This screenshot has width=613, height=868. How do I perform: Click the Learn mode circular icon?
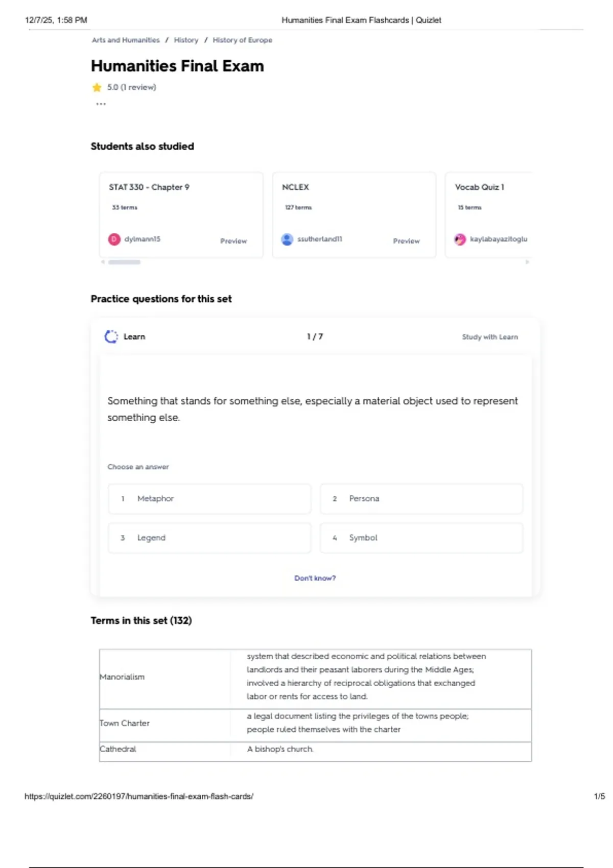click(111, 336)
